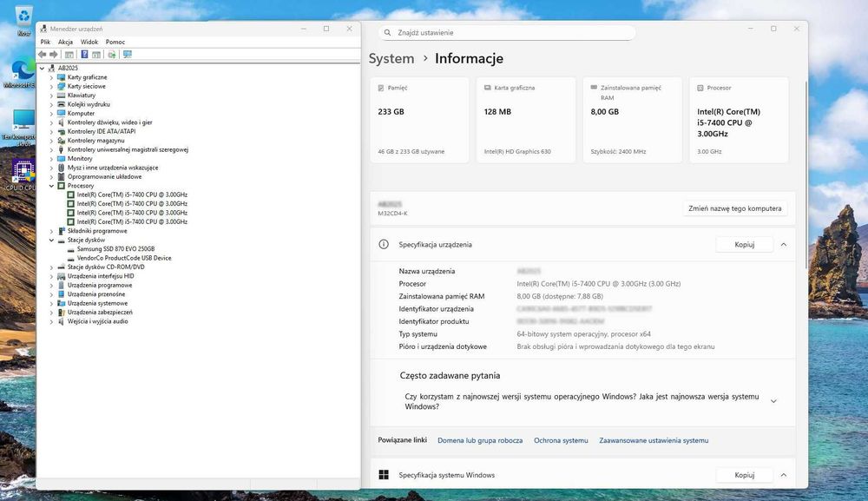Click the Klawiatury keyboard device icon
This screenshot has height=501, width=868.
(62, 96)
